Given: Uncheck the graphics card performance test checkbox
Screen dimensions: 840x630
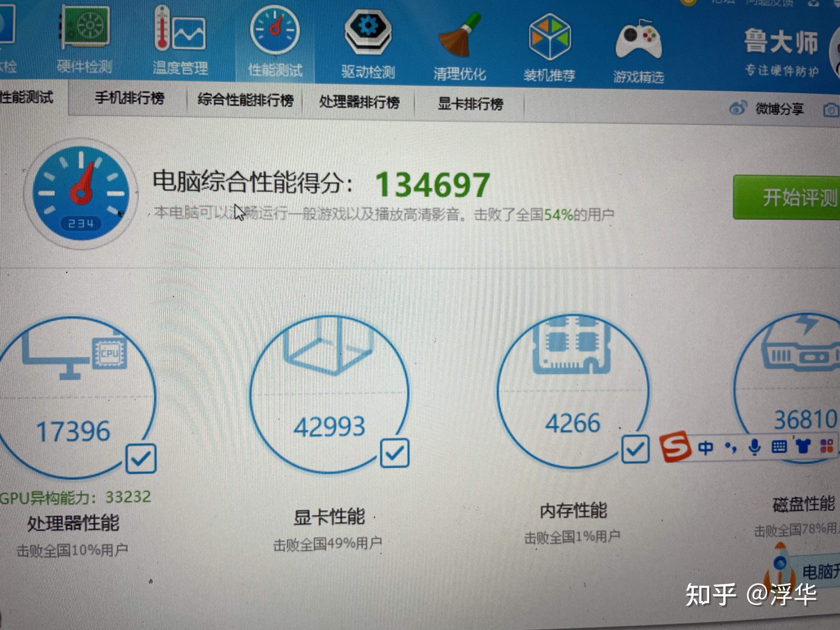Looking at the screenshot, I should (x=395, y=453).
